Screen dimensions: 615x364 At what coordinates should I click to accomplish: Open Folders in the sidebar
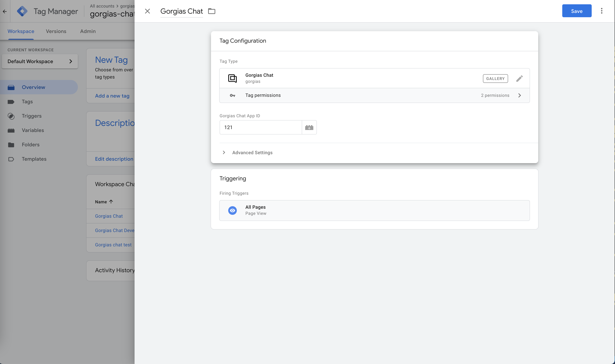[30, 145]
